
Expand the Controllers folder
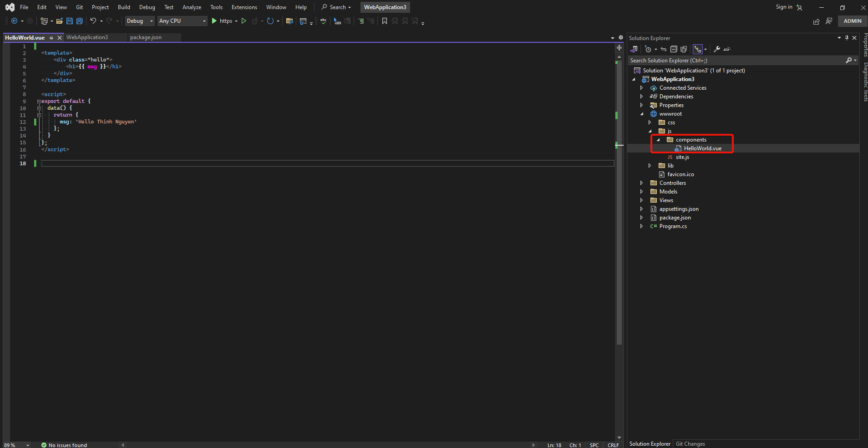642,183
